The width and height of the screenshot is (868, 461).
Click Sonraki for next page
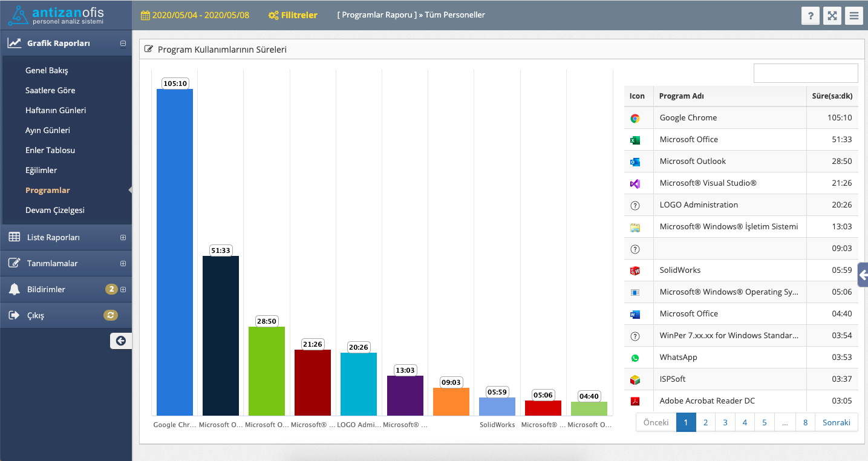[837, 422]
